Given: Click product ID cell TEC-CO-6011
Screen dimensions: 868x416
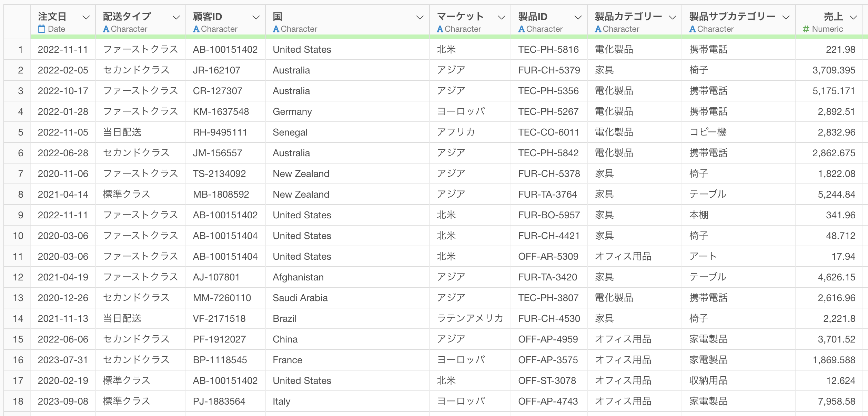Looking at the screenshot, I should click(548, 132).
